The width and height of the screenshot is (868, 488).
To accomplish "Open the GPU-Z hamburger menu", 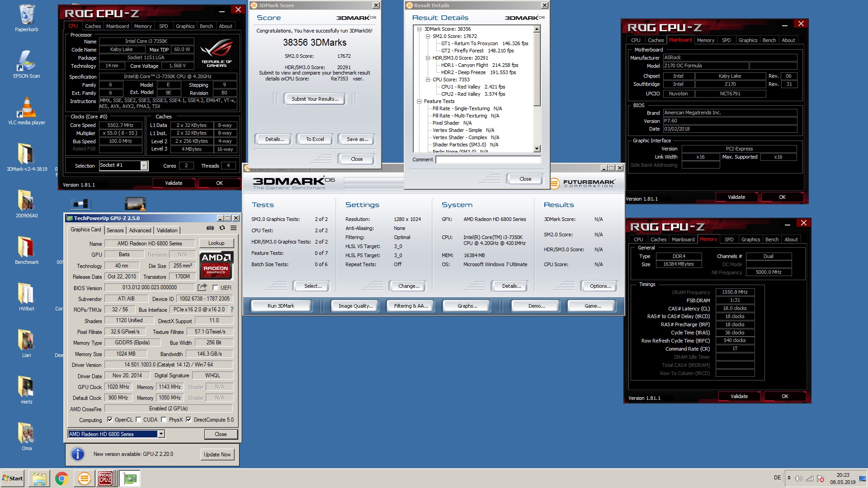I will [234, 228].
